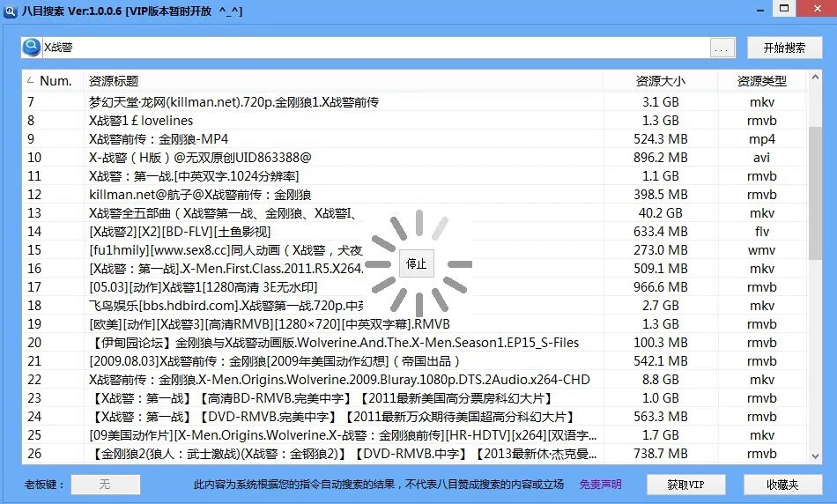Click the blue search magnifier icon
The width and height of the screenshot is (837, 504).
(x=32, y=47)
